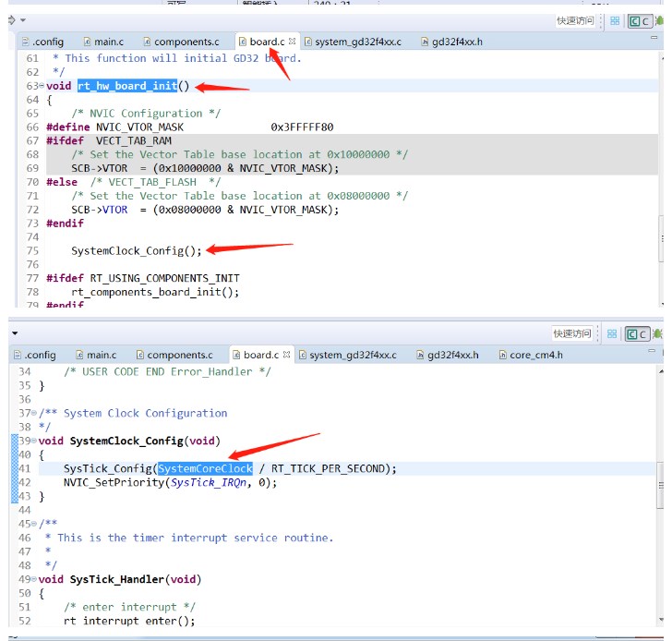Click Quick Access field in bottom window
672x641 pixels.
(571, 333)
